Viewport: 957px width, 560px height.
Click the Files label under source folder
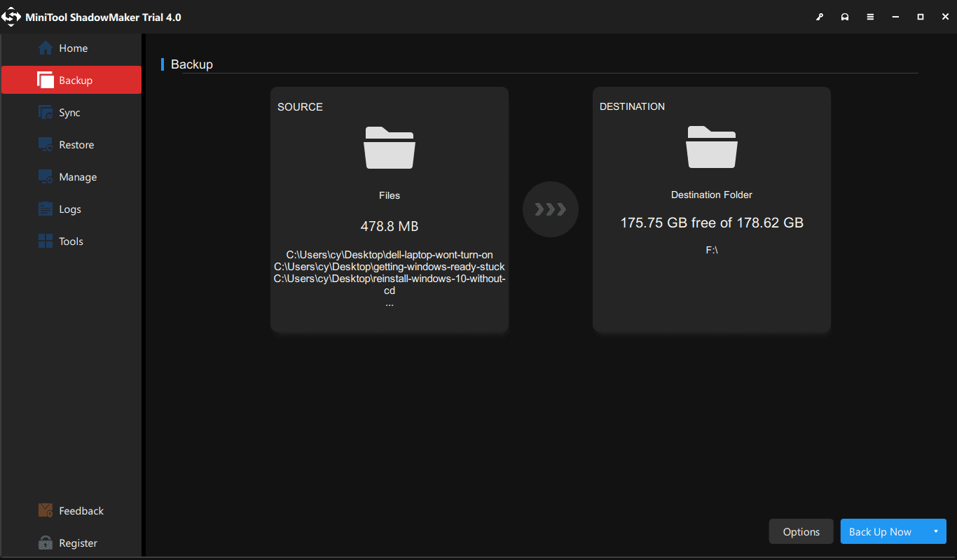coord(390,195)
